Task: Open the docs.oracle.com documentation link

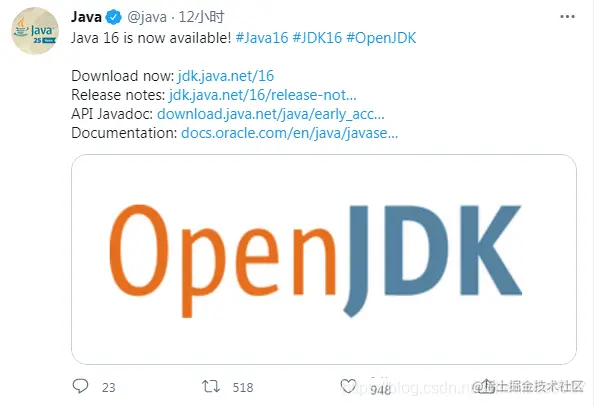Action: pos(290,133)
